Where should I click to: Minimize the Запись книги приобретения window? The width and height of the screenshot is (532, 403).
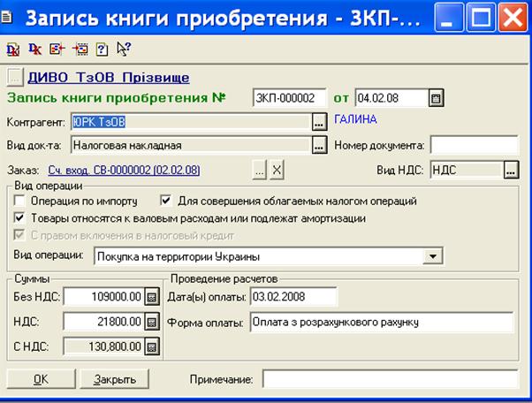pyautogui.click(x=449, y=17)
